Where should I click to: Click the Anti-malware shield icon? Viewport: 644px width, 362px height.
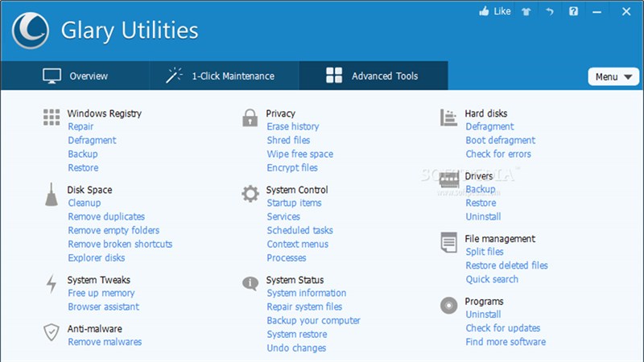coord(52,332)
